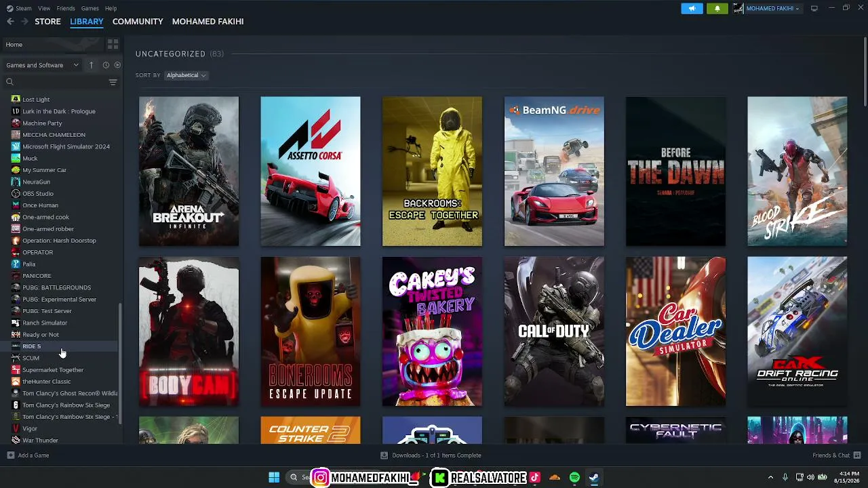Screen dimensions: 868x488
Task: Switch to the STORE tab
Action: 47,22
